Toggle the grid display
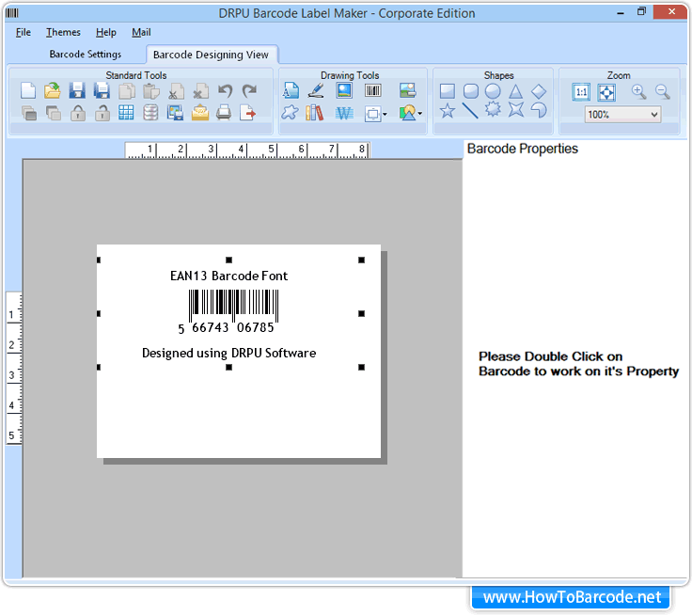The height and width of the screenshot is (616, 692). point(126,113)
